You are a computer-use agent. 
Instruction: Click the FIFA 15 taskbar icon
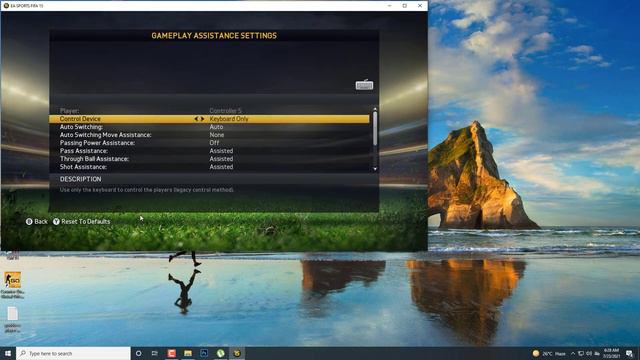coord(237,353)
